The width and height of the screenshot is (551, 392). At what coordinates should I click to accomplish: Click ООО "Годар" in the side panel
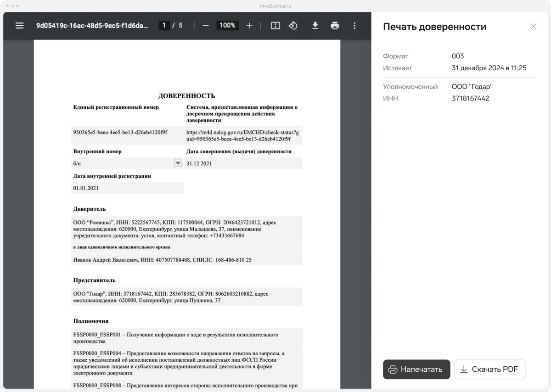click(472, 86)
